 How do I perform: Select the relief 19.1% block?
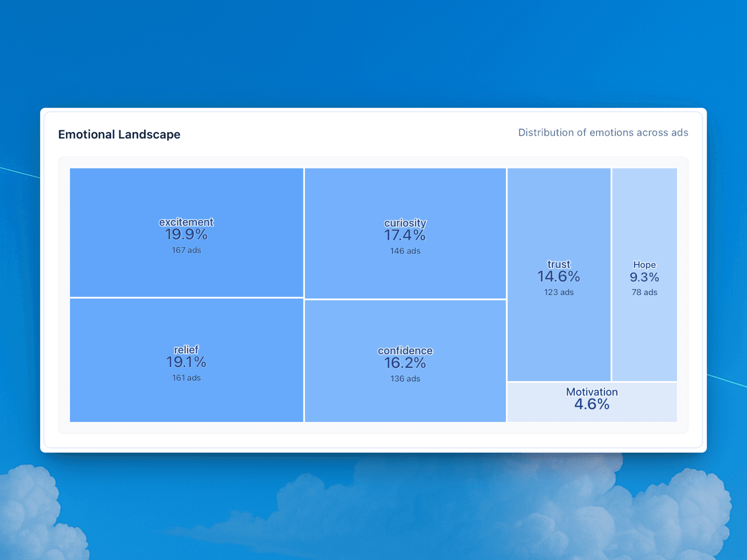pyautogui.click(x=186, y=401)
